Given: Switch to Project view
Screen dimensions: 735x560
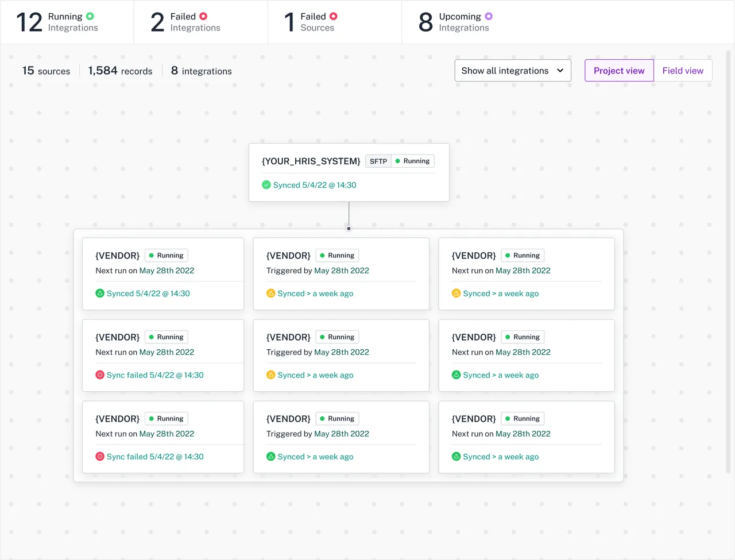Looking at the screenshot, I should click(619, 71).
